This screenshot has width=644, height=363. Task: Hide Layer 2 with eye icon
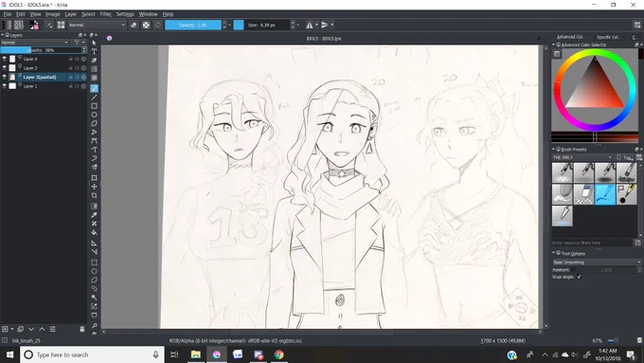coord(5,68)
